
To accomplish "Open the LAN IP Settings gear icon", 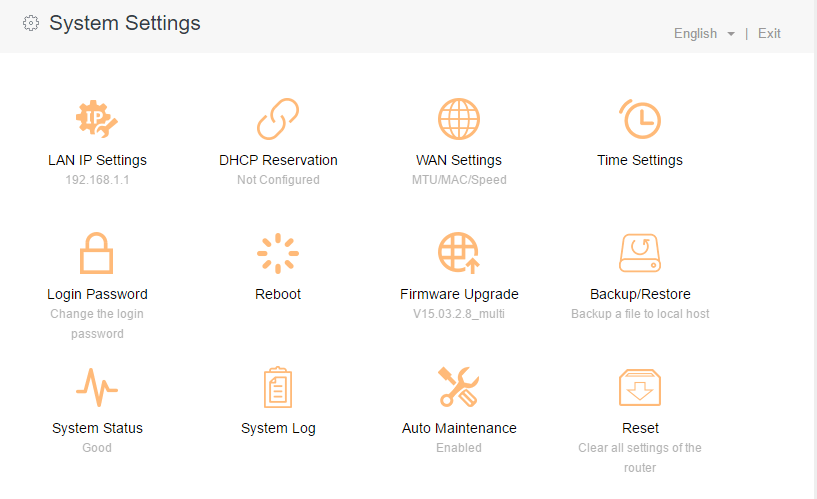I will 97,119.
